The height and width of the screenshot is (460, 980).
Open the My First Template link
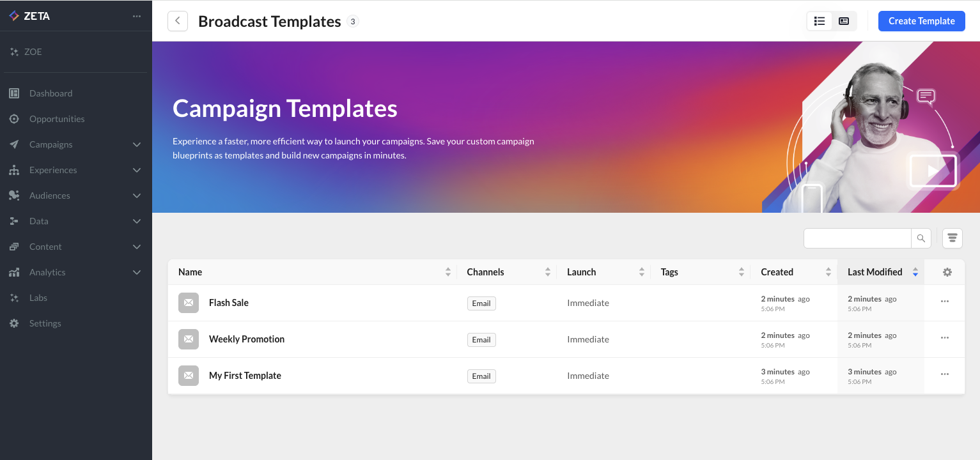245,376
